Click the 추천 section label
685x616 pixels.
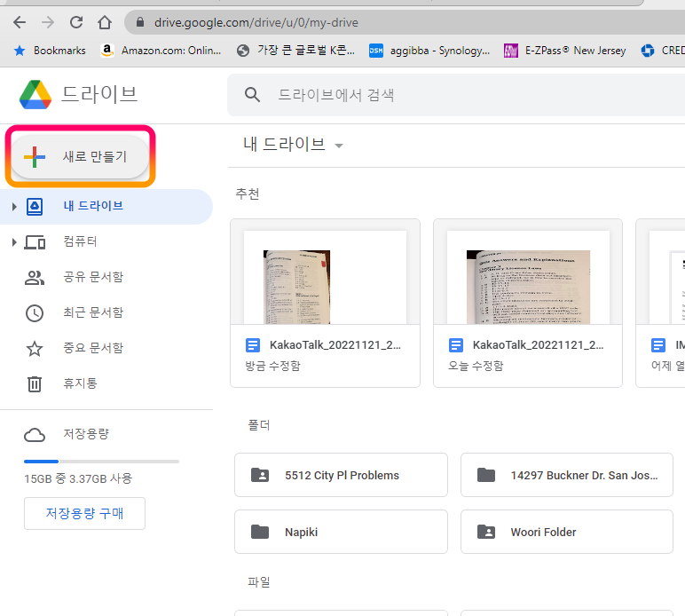248,193
